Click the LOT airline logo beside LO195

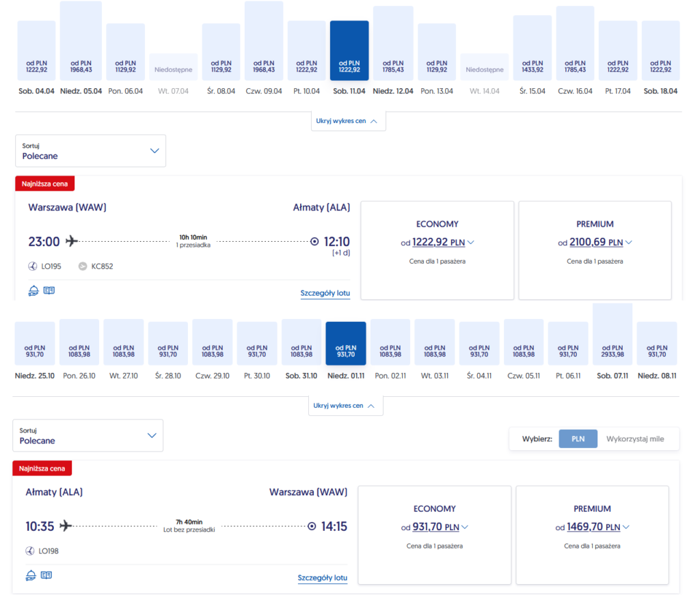pyautogui.click(x=33, y=266)
